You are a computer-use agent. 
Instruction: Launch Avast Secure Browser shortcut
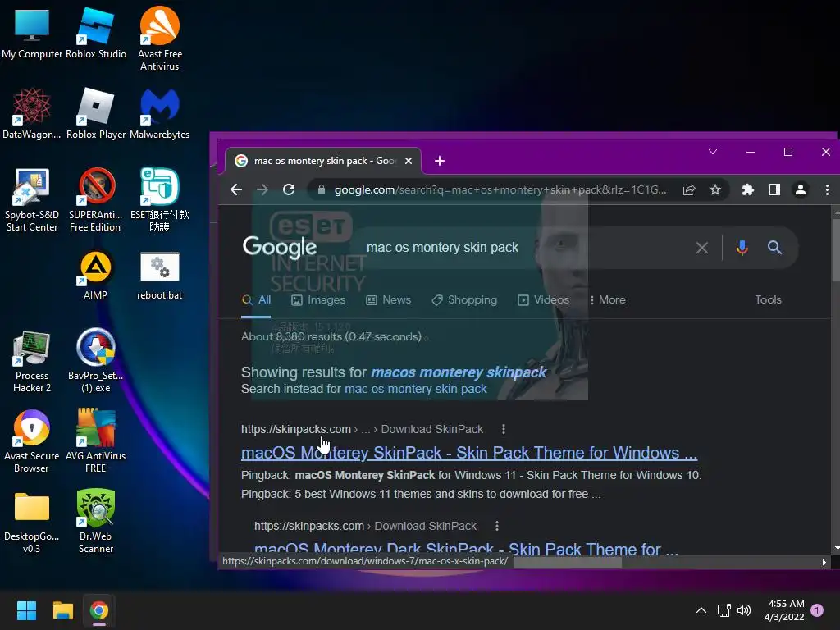[x=32, y=441]
